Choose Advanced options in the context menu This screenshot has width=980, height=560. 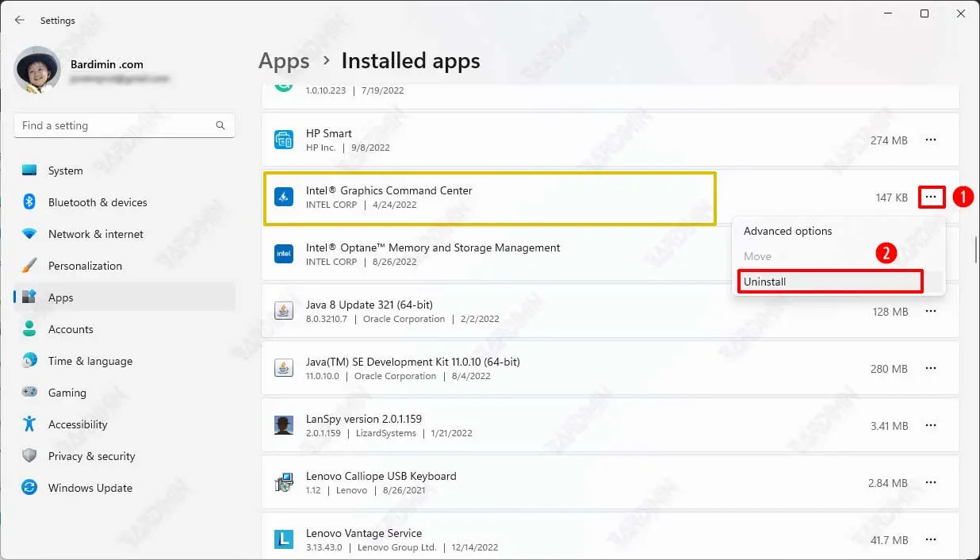[x=787, y=231]
